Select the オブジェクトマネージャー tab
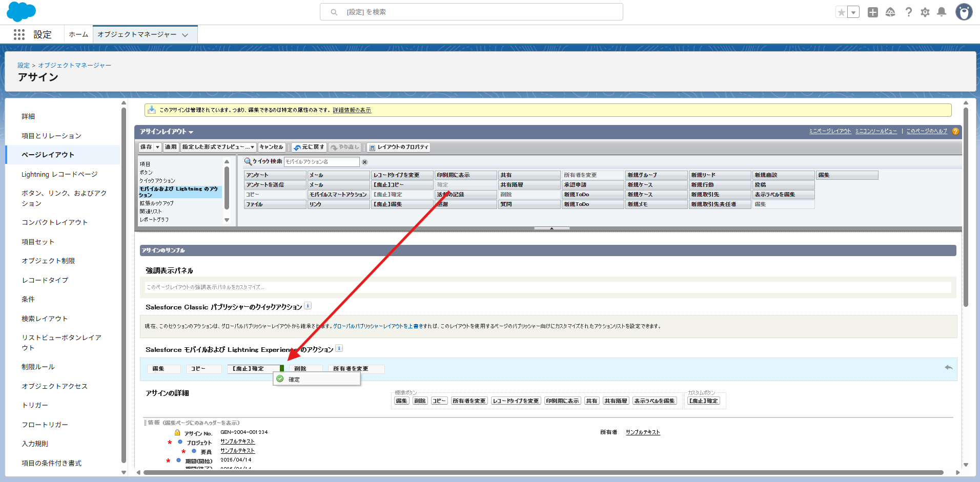Image resolution: width=980 pixels, height=482 pixels. pyautogui.click(x=137, y=34)
